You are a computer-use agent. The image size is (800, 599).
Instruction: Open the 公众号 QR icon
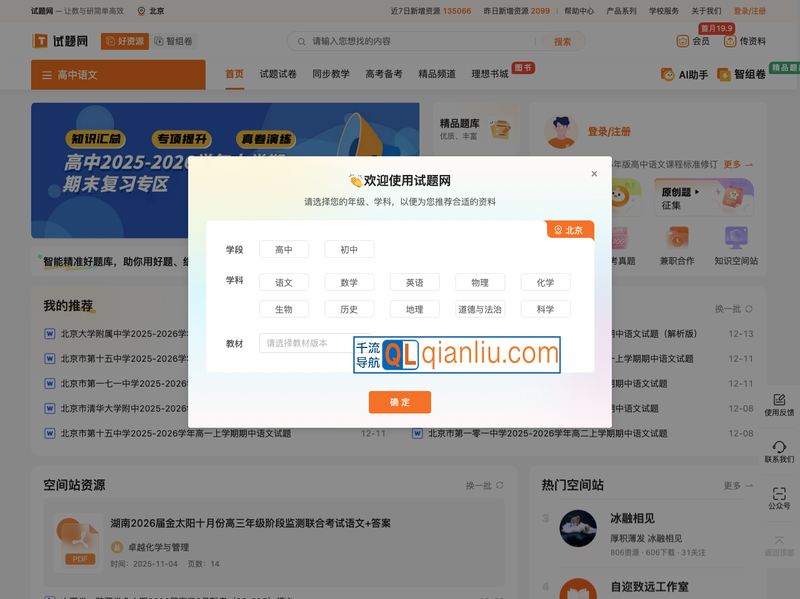(780, 497)
